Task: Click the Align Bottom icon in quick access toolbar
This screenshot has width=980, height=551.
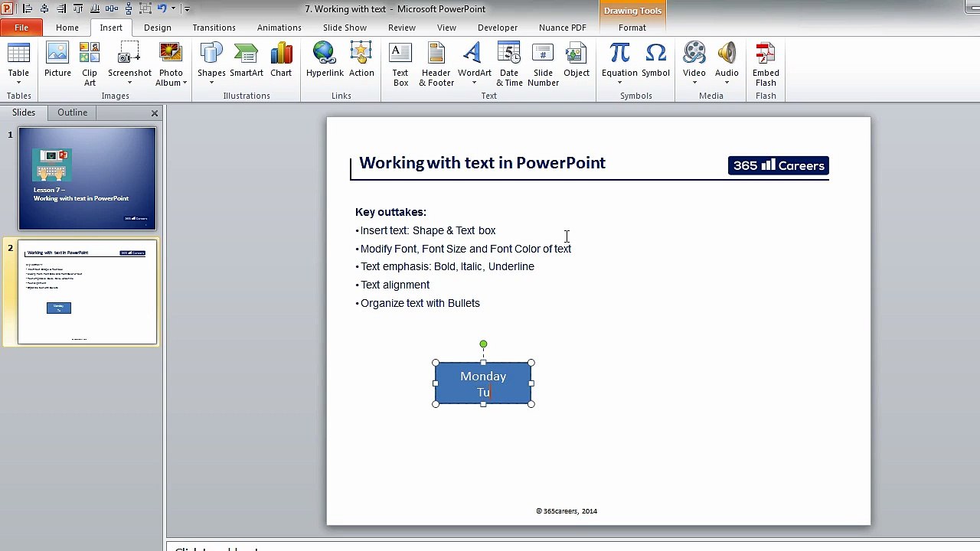Action: pyautogui.click(x=95, y=8)
